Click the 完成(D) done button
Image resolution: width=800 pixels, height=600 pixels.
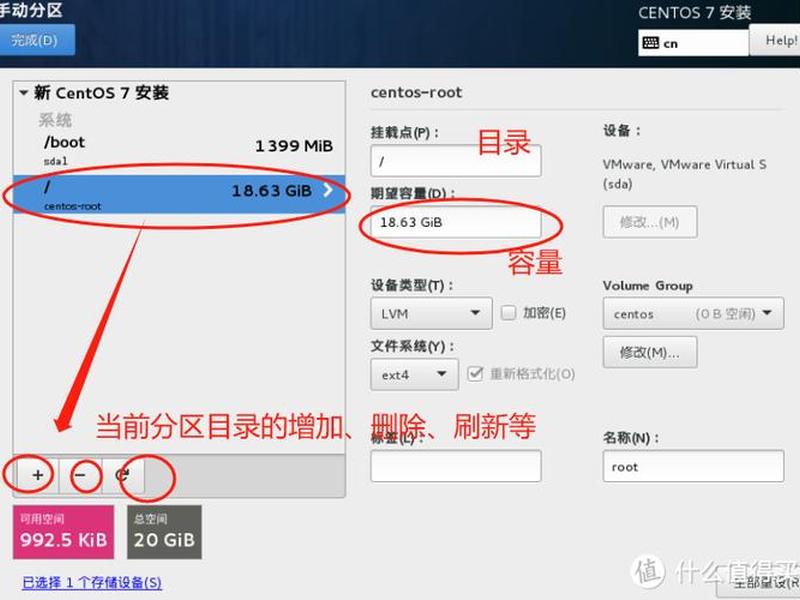tap(35, 40)
